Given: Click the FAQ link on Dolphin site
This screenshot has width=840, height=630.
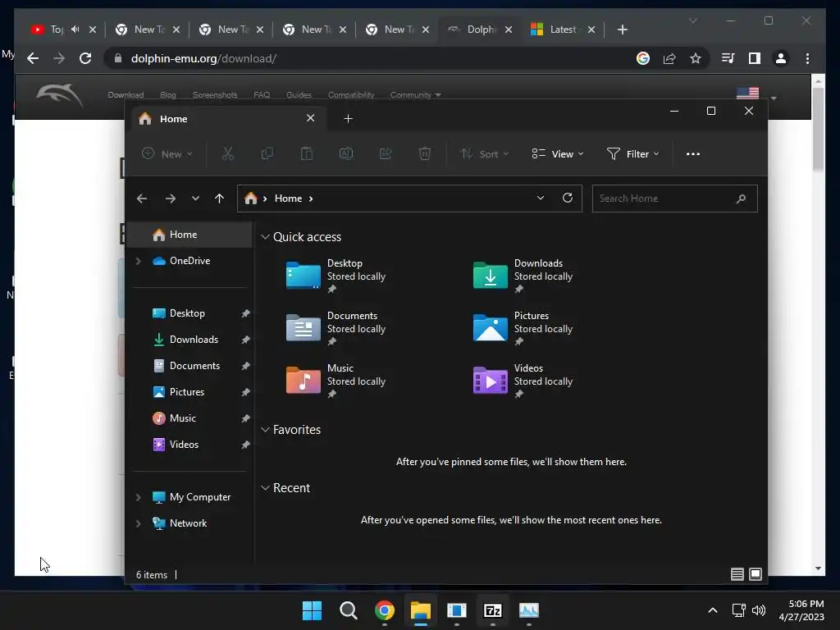Looking at the screenshot, I should pos(262,95).
